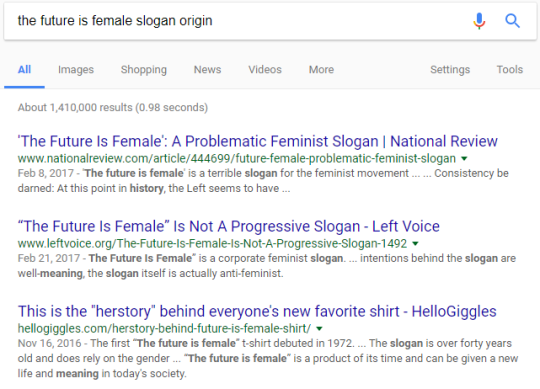Open the More search options menu
The width and height of the screenshot is (540, 389).
pos(321,70)
